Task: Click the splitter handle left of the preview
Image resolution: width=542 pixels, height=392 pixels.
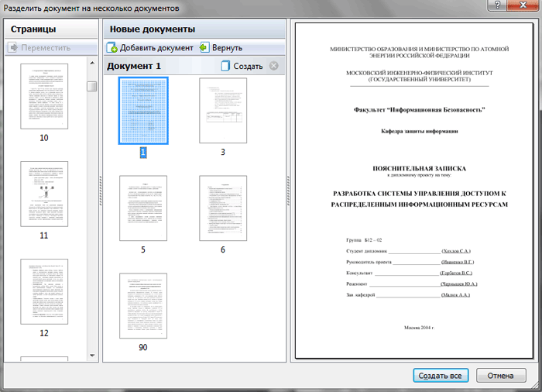Action: tap(288, 191)
